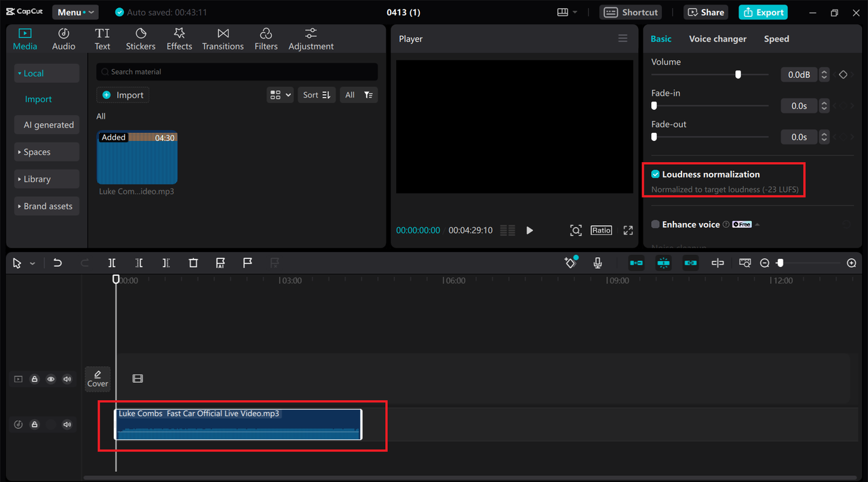The image size is (868, 482).
Task: Click the Undo arrow in timeline toolbar
Action: [x=58, y=263]
